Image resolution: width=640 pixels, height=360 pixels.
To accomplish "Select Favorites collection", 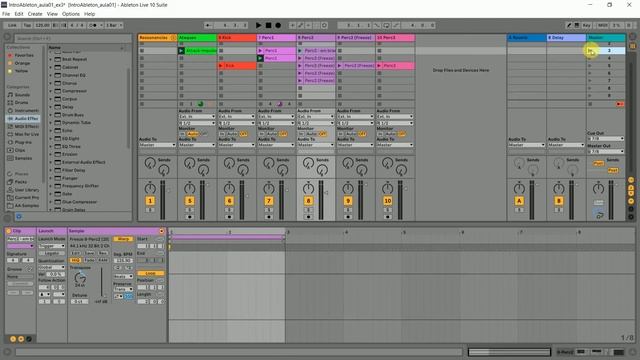I will 21,56.
